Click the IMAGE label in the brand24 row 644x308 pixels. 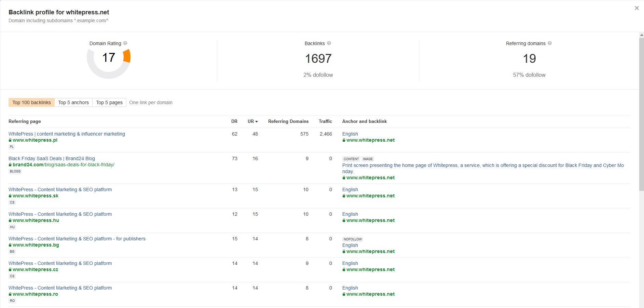click(368, 159)
